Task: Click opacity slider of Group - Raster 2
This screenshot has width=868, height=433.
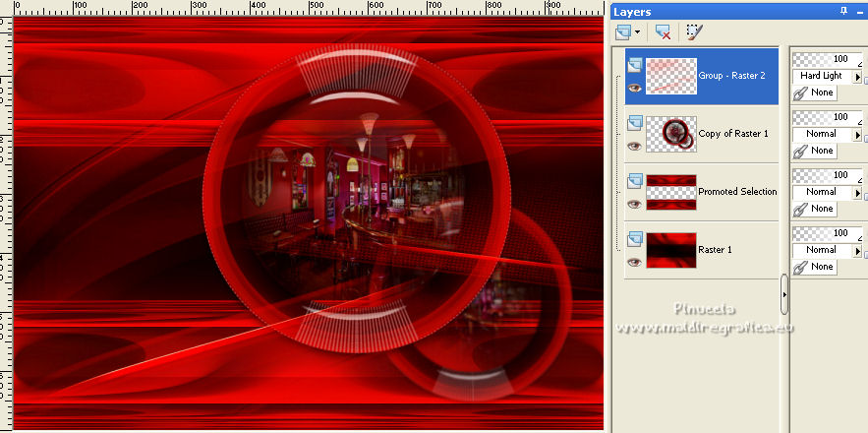Action: click(827, 59)
